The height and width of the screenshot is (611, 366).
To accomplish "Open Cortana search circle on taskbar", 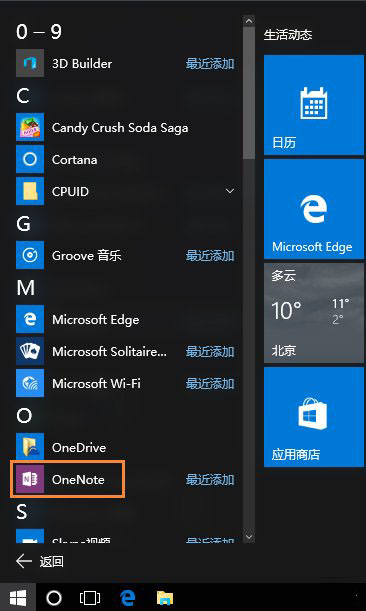I will [54, 597].
